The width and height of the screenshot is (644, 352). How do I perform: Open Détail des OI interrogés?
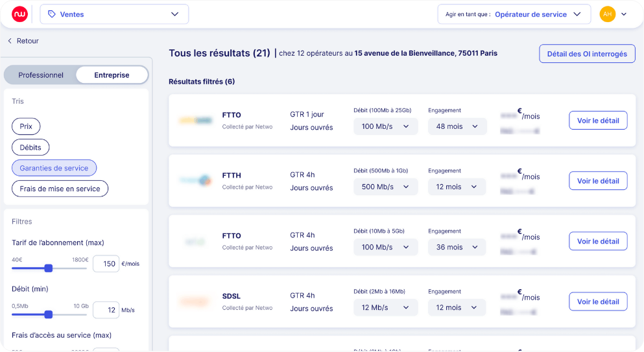click(587, 54)
